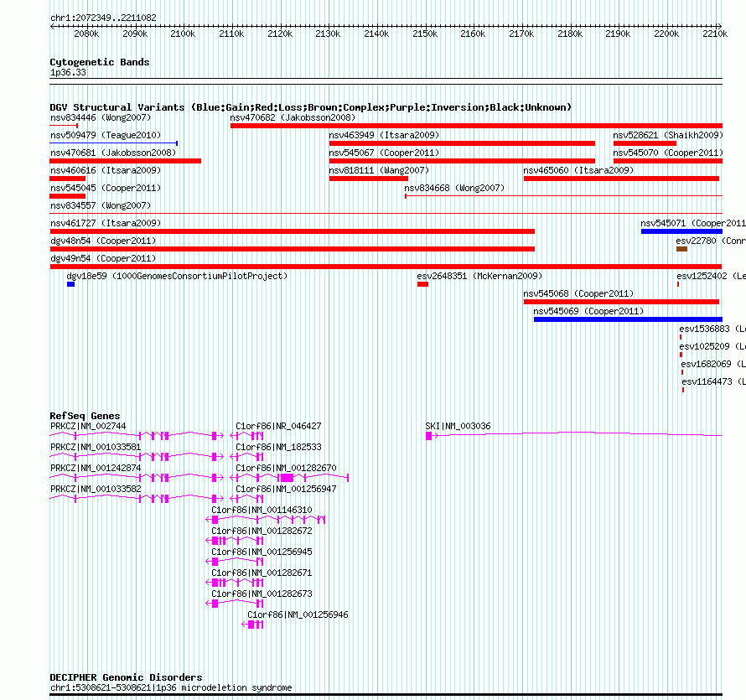The width and height of the screenshot is (746, 700).
Task: Open variant nsv470682 (Jakobsson2008)
Action: [293, 117]
